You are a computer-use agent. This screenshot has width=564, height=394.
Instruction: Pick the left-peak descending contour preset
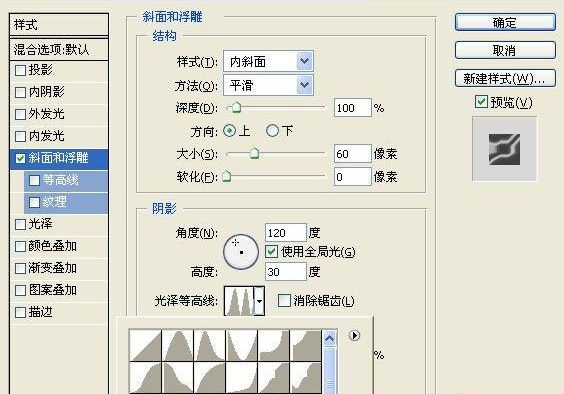(178, 378)
